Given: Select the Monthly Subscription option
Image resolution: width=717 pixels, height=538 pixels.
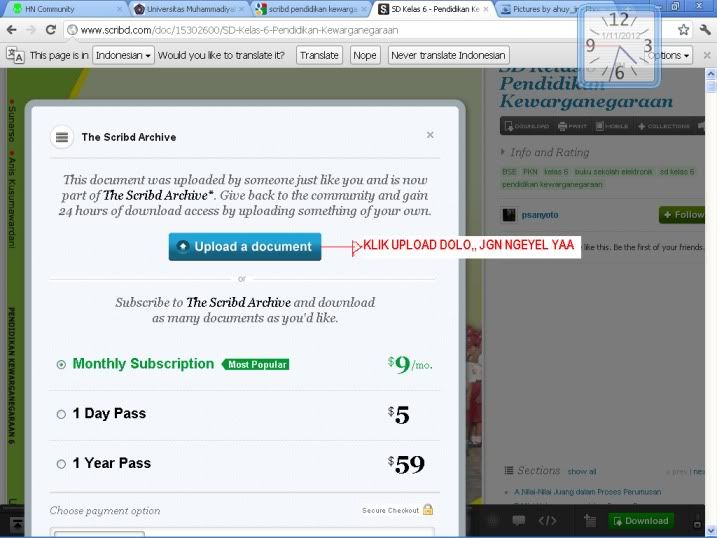Looking at the screenshot, I should coord(61,364).
